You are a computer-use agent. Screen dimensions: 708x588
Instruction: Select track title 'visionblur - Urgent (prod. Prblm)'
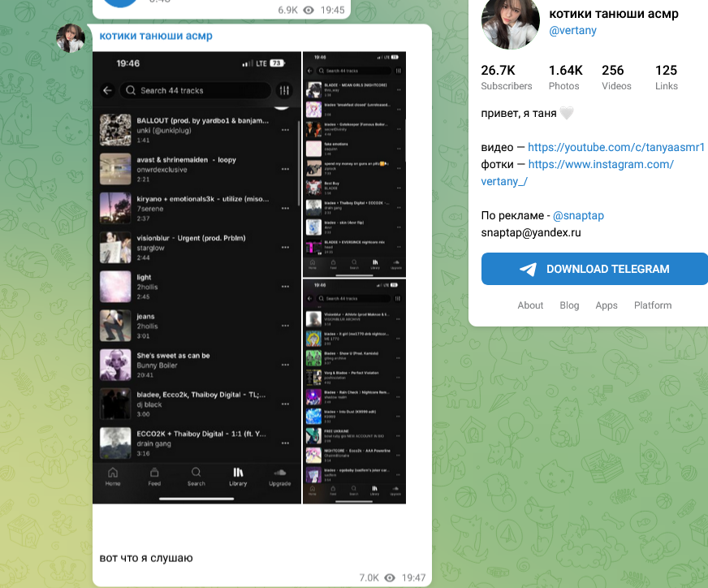pos(191,238)
